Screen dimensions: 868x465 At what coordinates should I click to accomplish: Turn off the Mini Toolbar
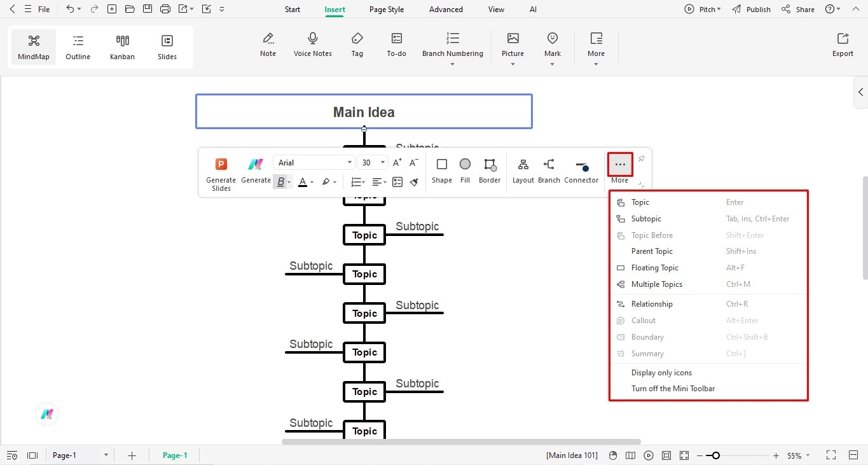tap(673, 389)
